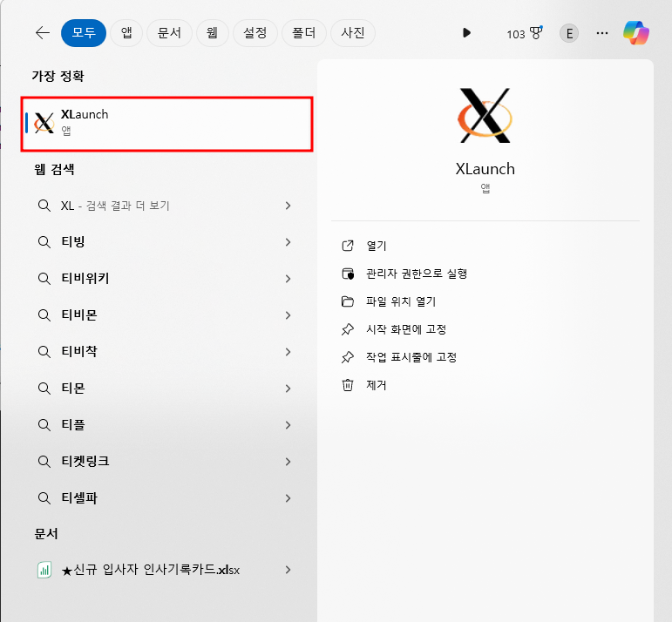This screenshot has width=672, height=622.
Task: Click the search magnifier icon beside XL
Action: tap(44, 206)
